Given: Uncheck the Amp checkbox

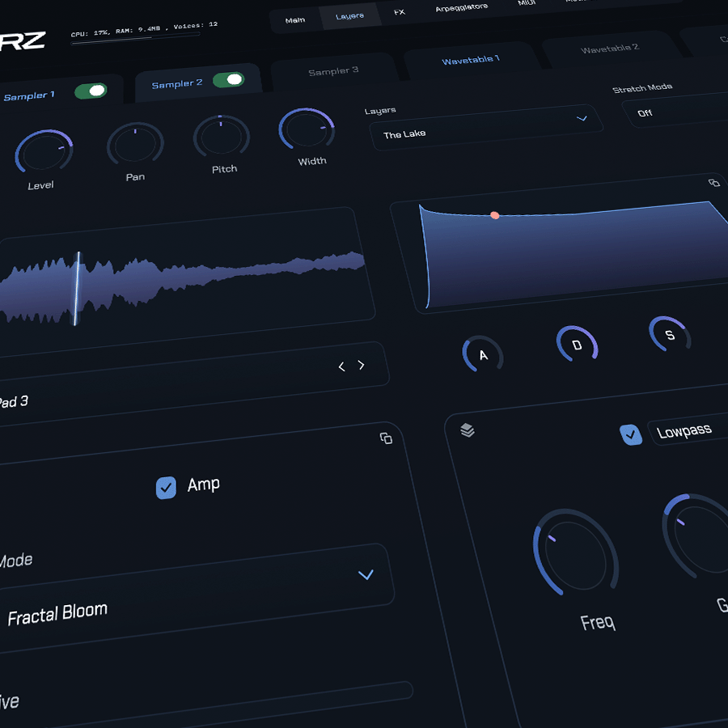Looking at the screenshot, I should pyautogui.click(x=166, y=488).
